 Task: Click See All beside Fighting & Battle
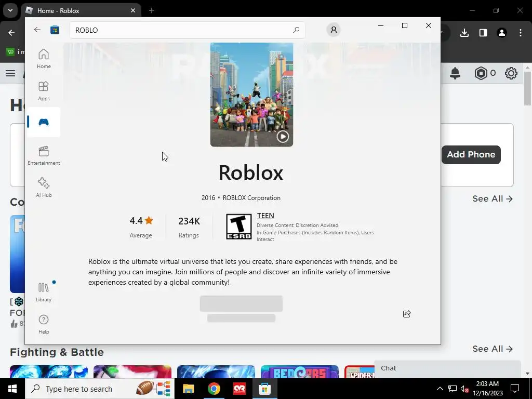493,349
